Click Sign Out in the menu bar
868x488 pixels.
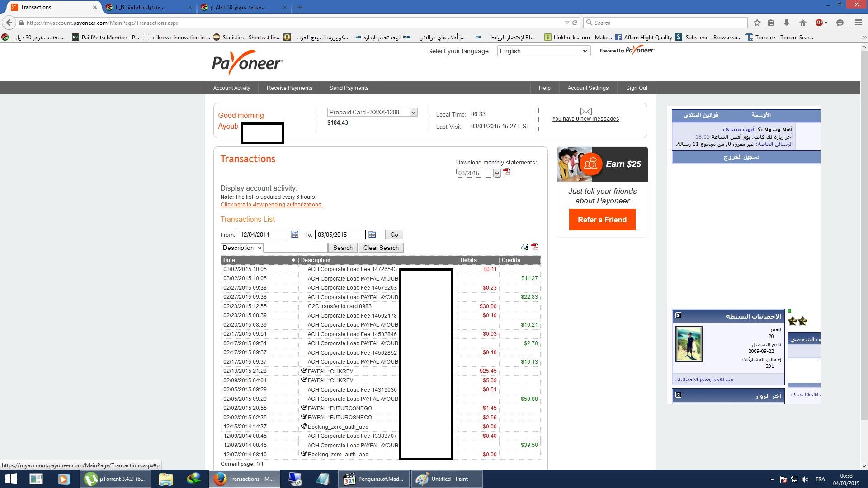(637, 88)
